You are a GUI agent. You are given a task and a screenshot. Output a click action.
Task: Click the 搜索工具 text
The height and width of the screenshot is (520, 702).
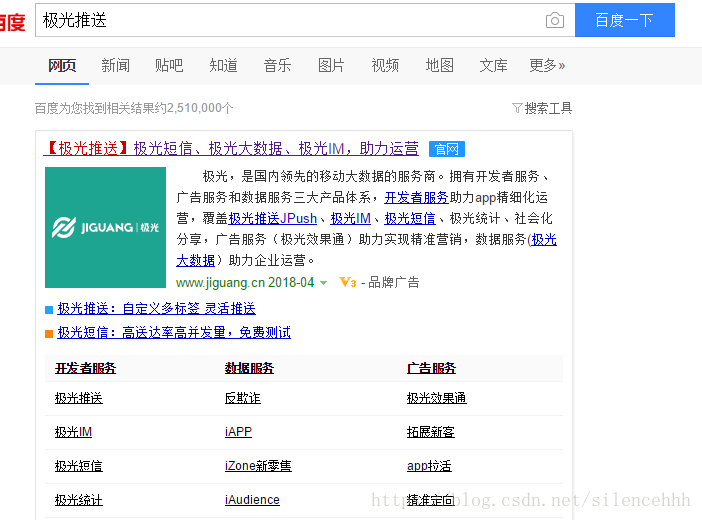pos(548,108)
